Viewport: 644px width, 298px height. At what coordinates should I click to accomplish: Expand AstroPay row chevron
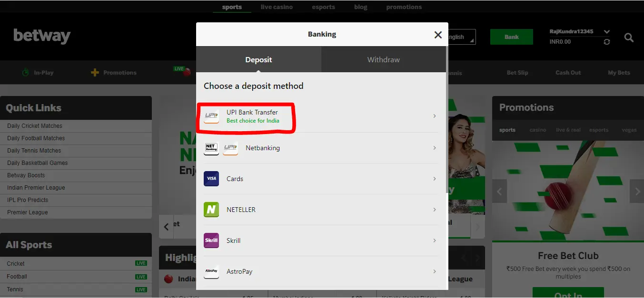(x=435, y=271)
